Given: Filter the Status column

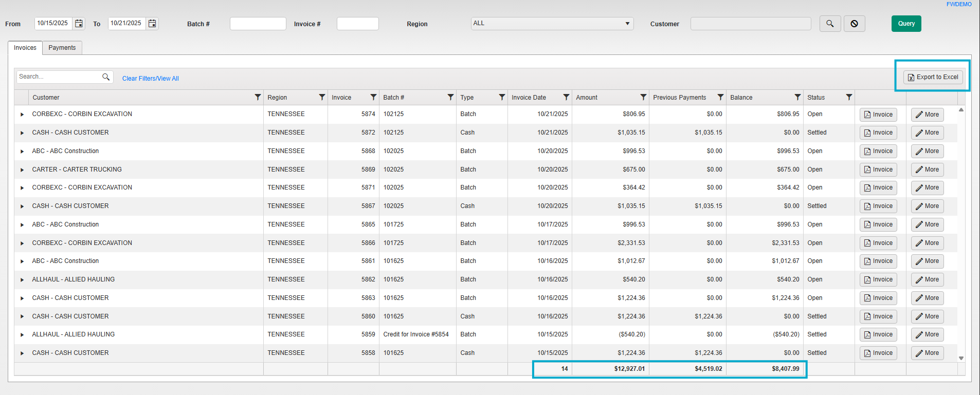Looking at the screenshot, I should (x=849, y=97).
